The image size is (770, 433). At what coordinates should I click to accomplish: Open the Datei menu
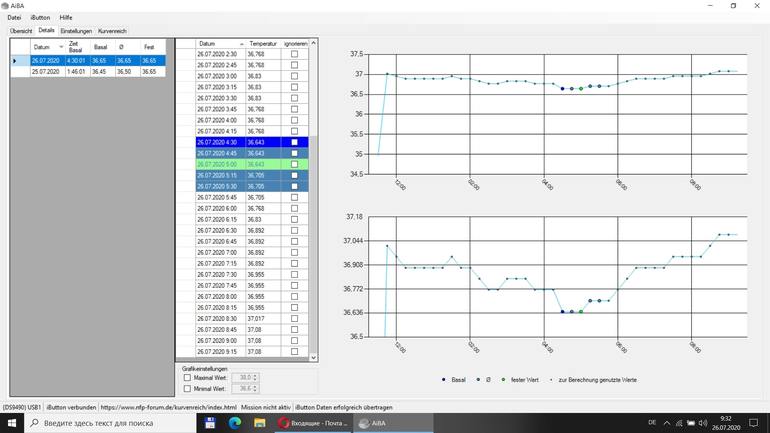pos(14,18)
